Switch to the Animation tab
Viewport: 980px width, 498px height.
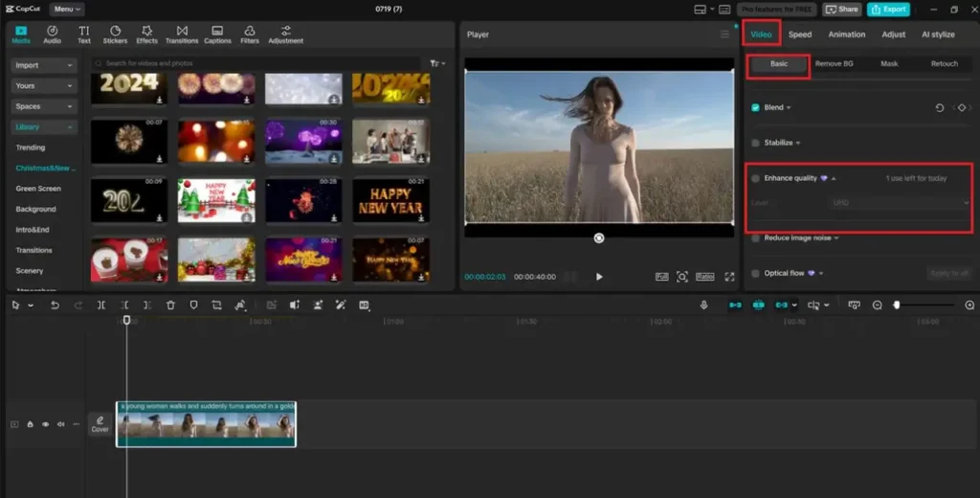point(847,34)
